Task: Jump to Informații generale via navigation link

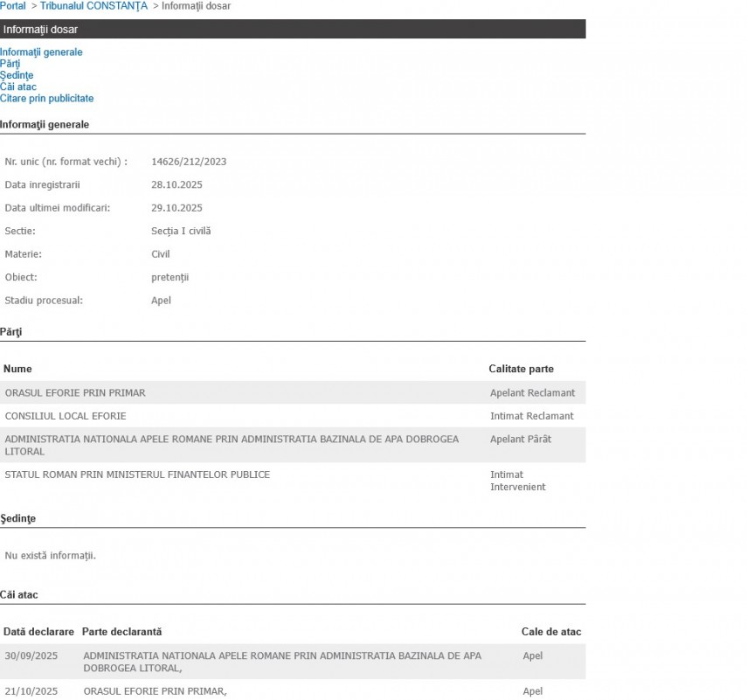Action: coord(41,52)
